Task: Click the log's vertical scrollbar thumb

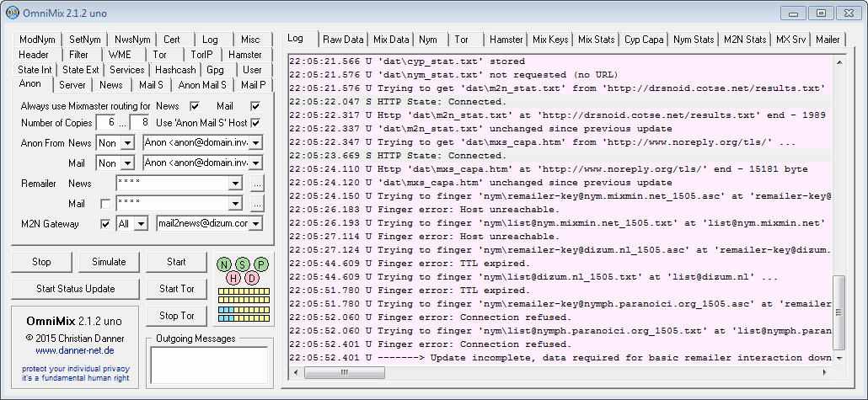Action: coord(839,312)
